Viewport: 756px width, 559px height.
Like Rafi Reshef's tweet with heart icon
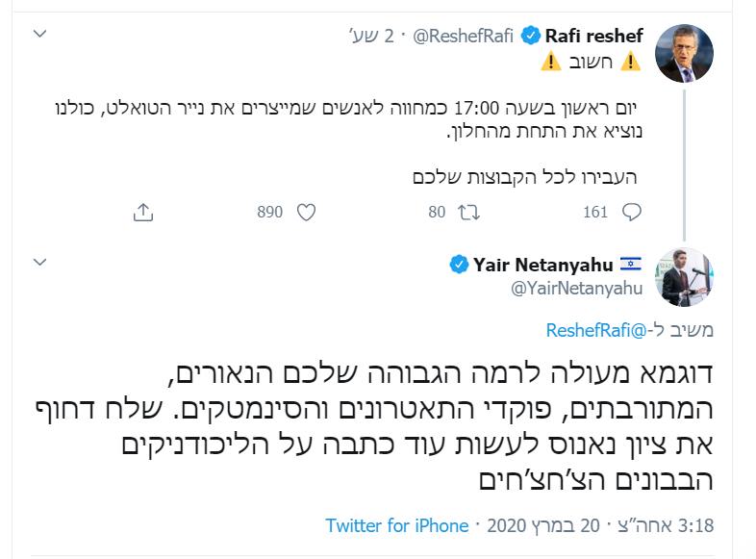(306, 213)
